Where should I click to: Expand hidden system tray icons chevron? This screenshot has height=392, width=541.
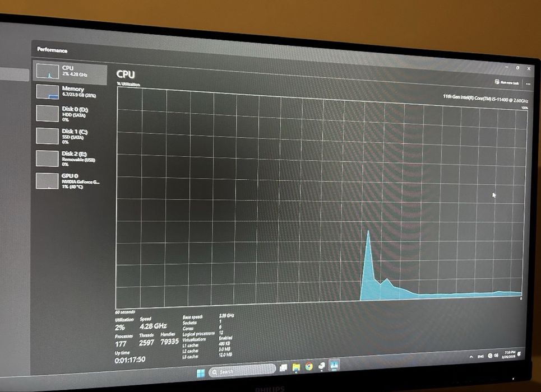pos(471,357)
